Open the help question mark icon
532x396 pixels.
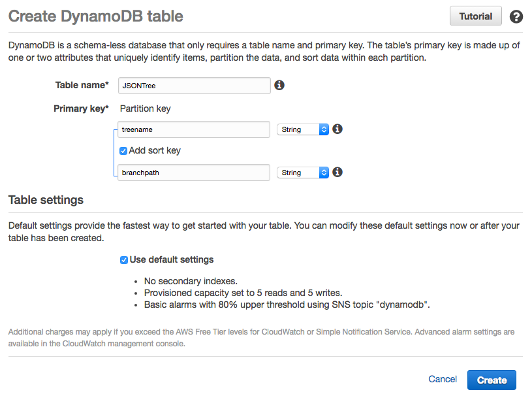516,16
